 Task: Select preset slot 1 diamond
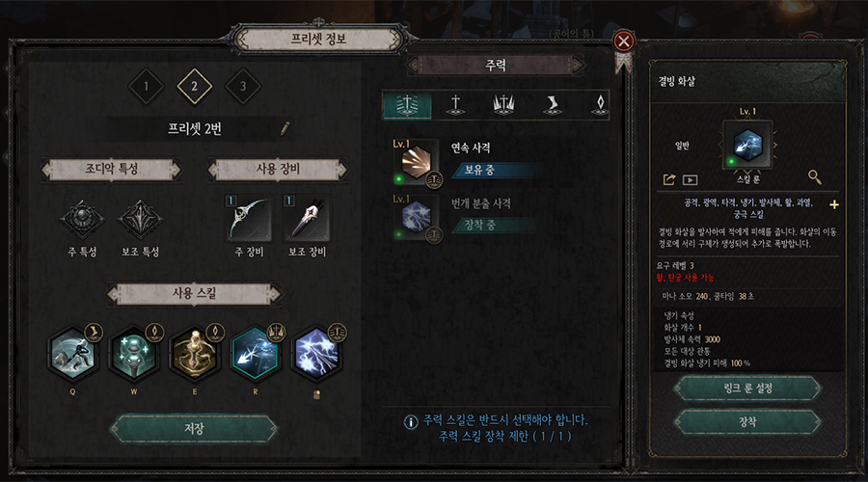[x=147, y=87]
